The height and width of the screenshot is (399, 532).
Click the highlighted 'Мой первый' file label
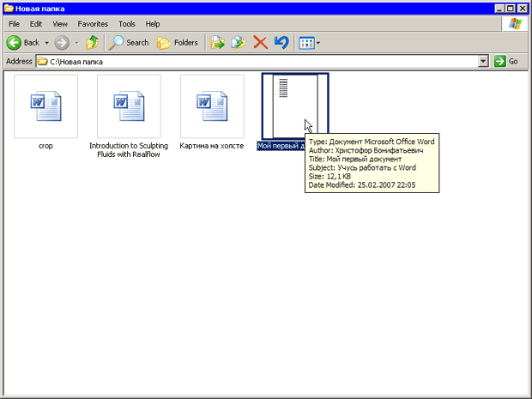(281, 146)
